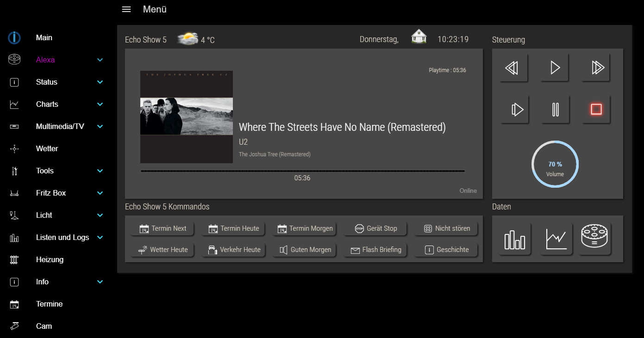Select Info in the sidebar menu
The image size is (644, 338).
pyautogui.click(x=42, y=282)
